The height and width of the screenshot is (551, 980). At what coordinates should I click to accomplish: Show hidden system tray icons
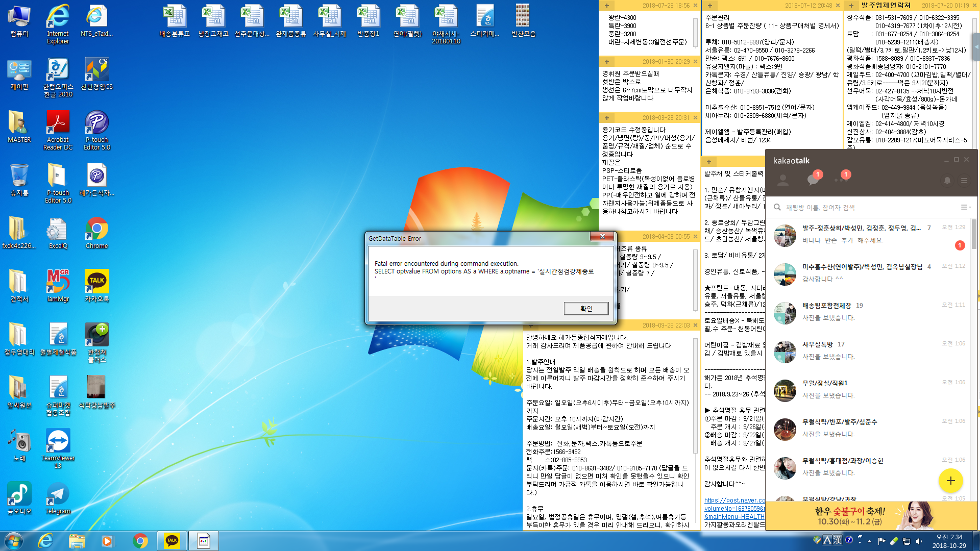pos(869,541)
